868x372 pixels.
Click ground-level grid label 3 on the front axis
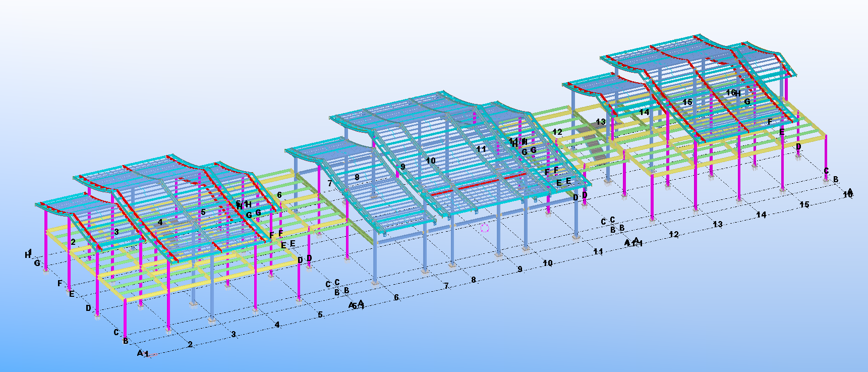click(x=234, y=335)
